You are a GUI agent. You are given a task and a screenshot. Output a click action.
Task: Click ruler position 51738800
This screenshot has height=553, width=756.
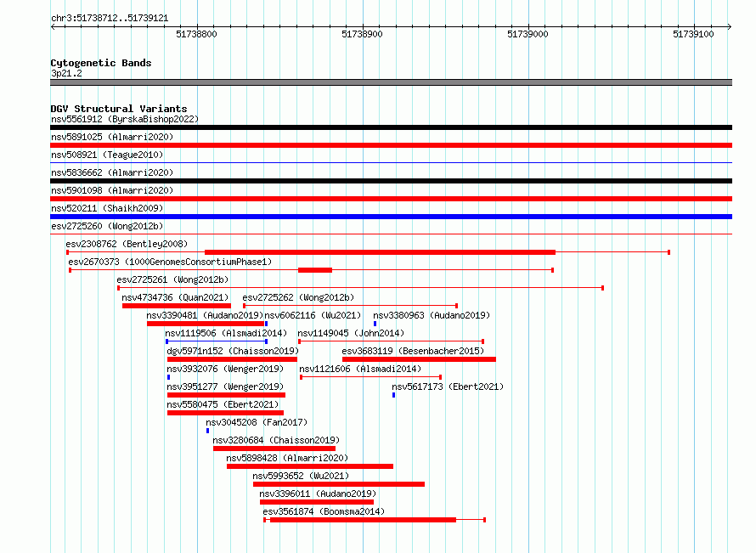point(197,34)
